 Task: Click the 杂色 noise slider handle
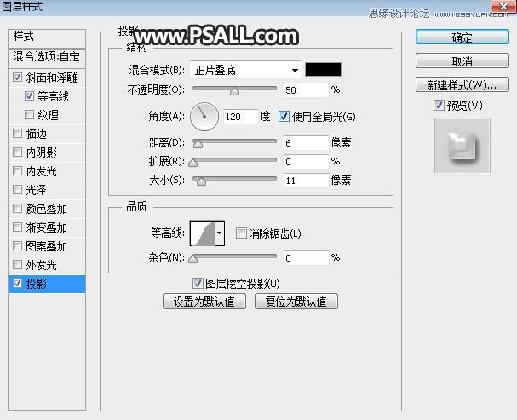pyautogui.click(x=193, y=259)
